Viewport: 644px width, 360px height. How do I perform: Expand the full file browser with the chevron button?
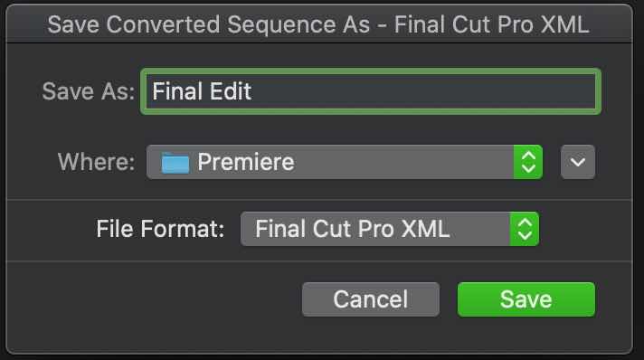[578, 162]
